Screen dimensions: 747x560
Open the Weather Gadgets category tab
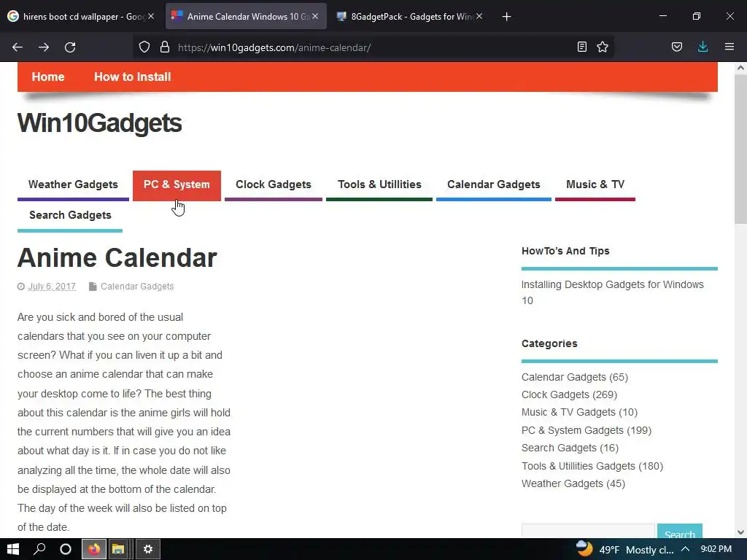pyautogui.click(x=73, y=184)
